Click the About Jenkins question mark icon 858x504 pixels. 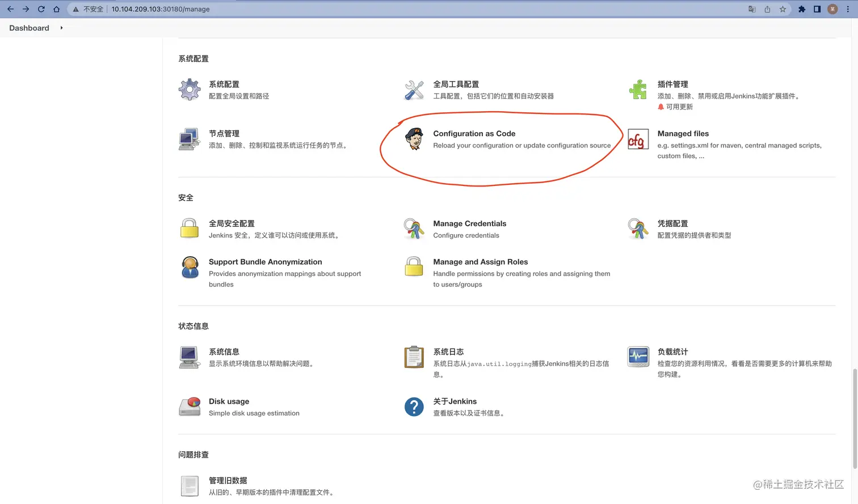[414, 406]
